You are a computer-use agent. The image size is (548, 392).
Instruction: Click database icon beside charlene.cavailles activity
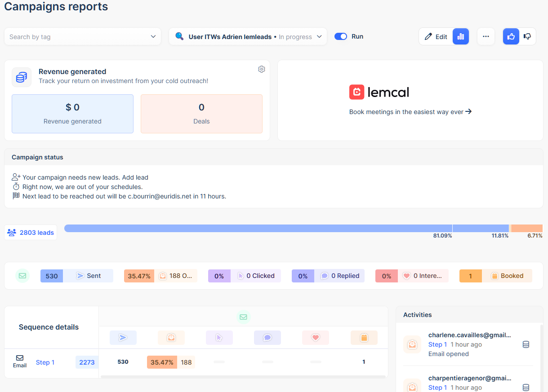point(526,344)
